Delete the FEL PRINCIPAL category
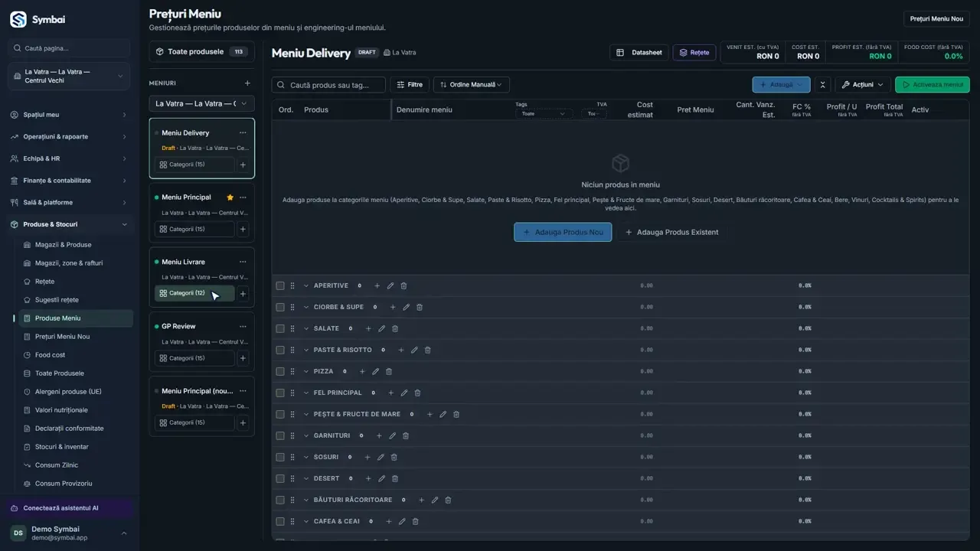 pos(417,393)
